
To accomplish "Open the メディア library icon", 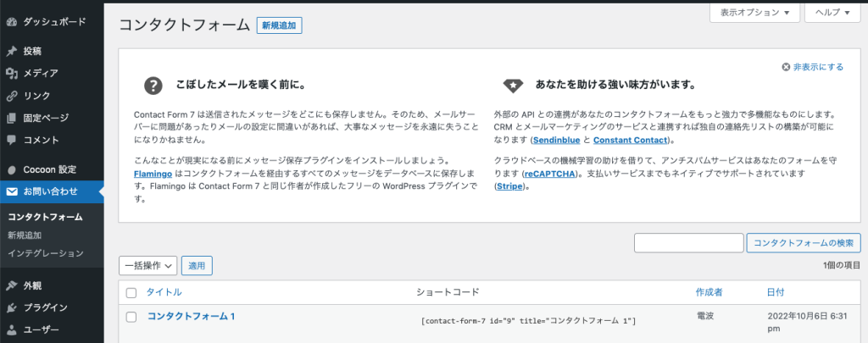I will pos(12,74).
